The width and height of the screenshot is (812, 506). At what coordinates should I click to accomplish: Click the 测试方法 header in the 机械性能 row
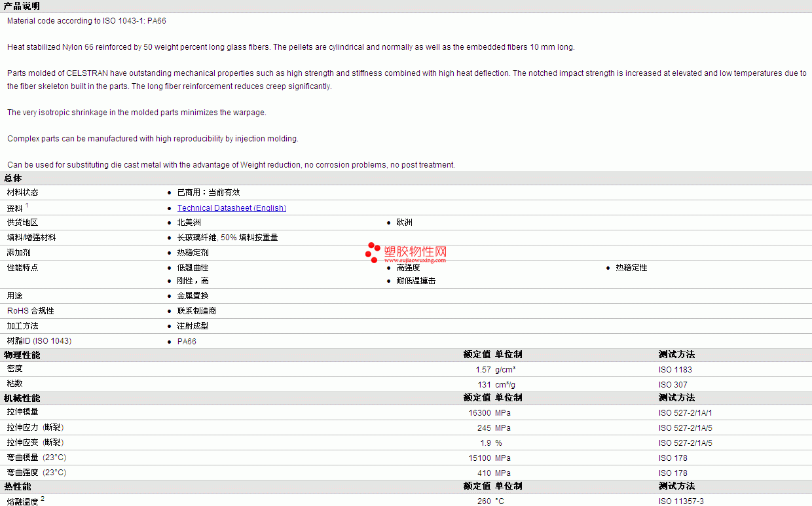pos(676,398)
